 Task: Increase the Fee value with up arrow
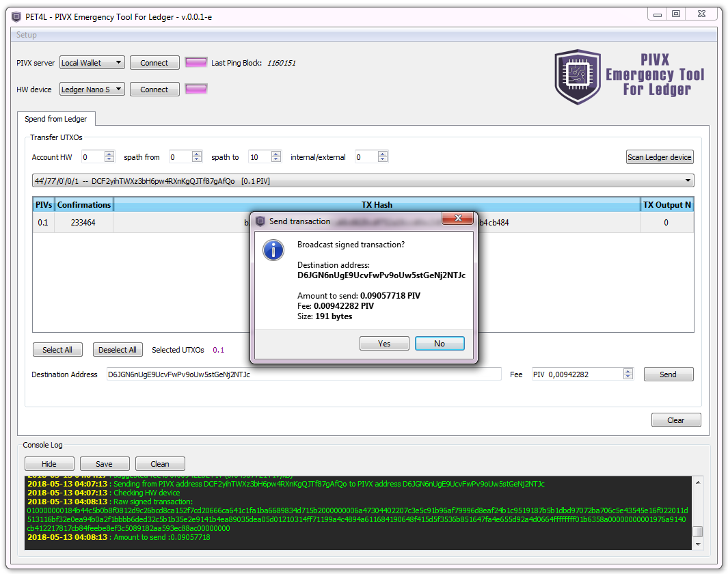pyautogui.click(x=628, y=371)
